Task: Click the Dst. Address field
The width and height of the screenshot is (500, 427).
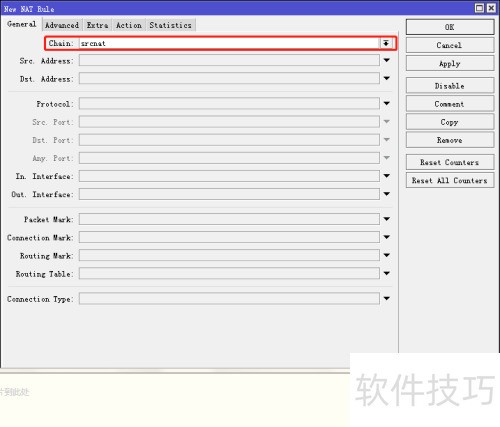Action: click(229, 79)
